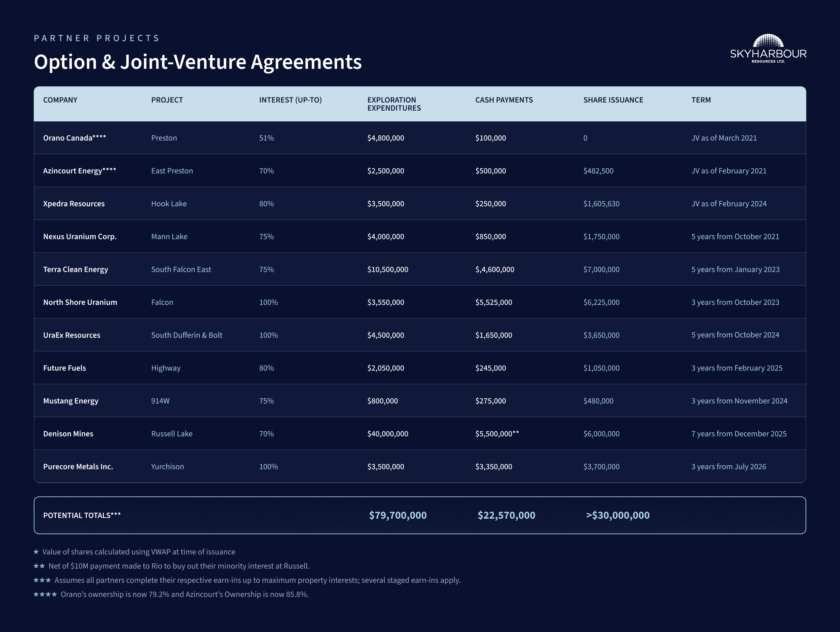The image size is (840, 632).
Task: Click the $40,000,000 exploration expenditure value
Action: 387,433
